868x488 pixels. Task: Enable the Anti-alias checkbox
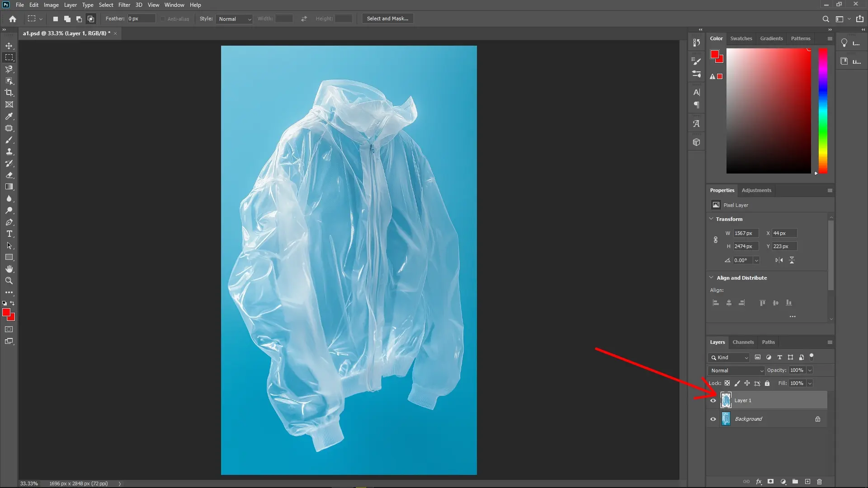point(162,19)
